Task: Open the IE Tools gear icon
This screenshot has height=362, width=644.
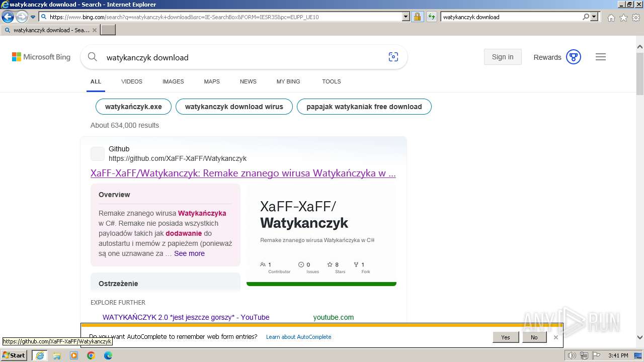Action: 636,18
